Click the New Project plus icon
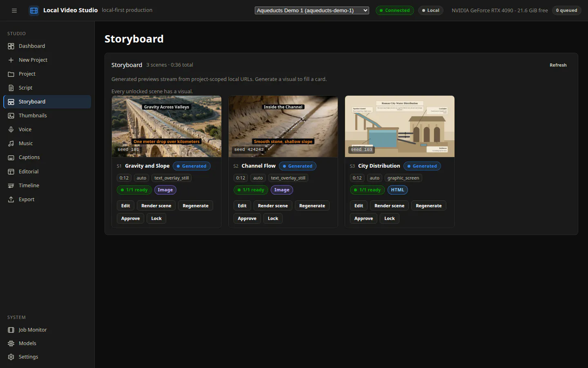 11,60
